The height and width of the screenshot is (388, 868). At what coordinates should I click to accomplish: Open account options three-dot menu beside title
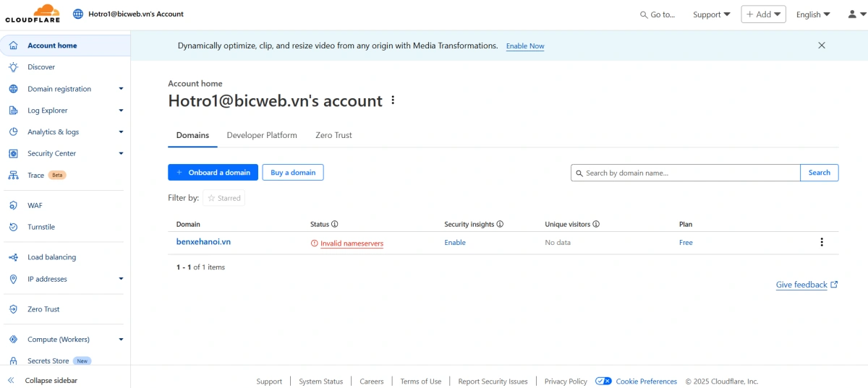coord(393,100)
